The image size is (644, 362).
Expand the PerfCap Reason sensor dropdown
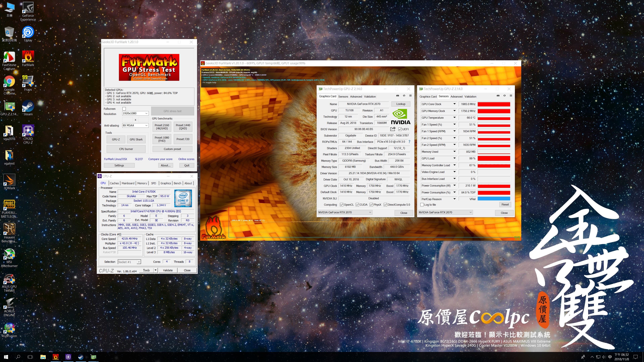tap(454, 199)
